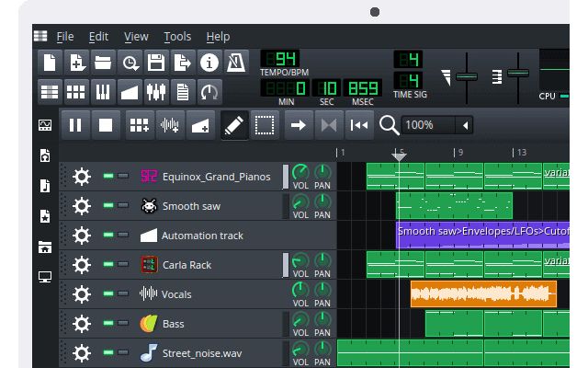This screenshot has width=588, height=368.
Task: Open the File menu
Action: (x=65, y=37)
